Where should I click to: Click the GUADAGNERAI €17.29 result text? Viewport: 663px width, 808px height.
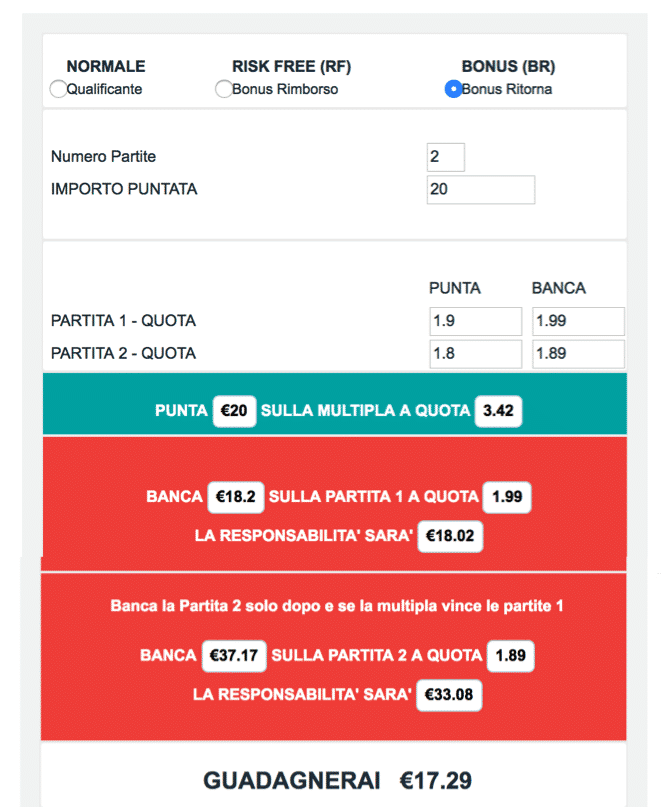pyautogui.click(x=337, y=781)
